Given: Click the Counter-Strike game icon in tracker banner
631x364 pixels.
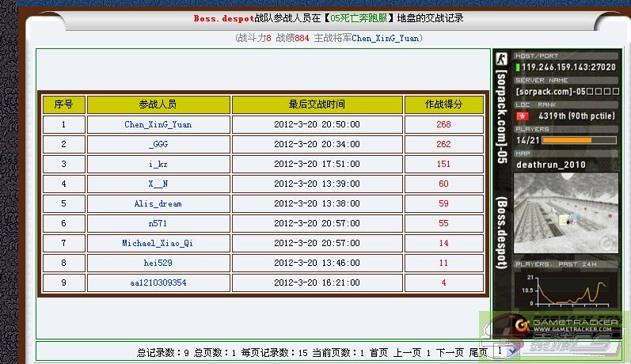Looking at the screenshot, I should click(x=500, y=59).
